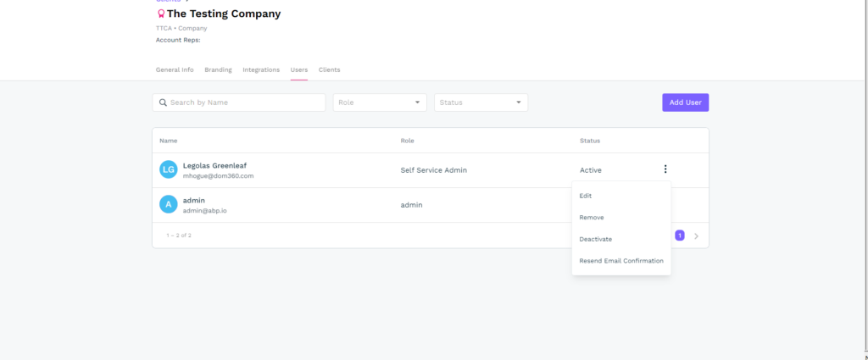
Task: Click the admin user's A avatar
Action: [x=168, y=205]
